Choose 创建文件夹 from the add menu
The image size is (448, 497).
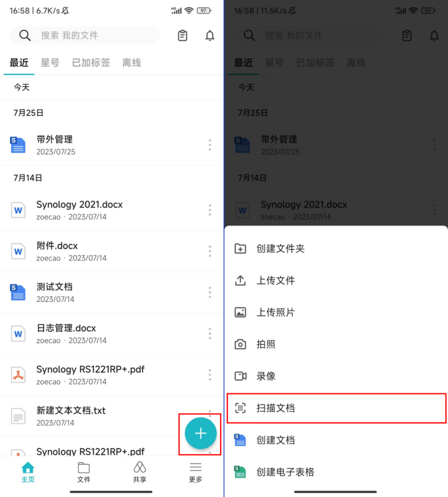[x=336, y=249]
